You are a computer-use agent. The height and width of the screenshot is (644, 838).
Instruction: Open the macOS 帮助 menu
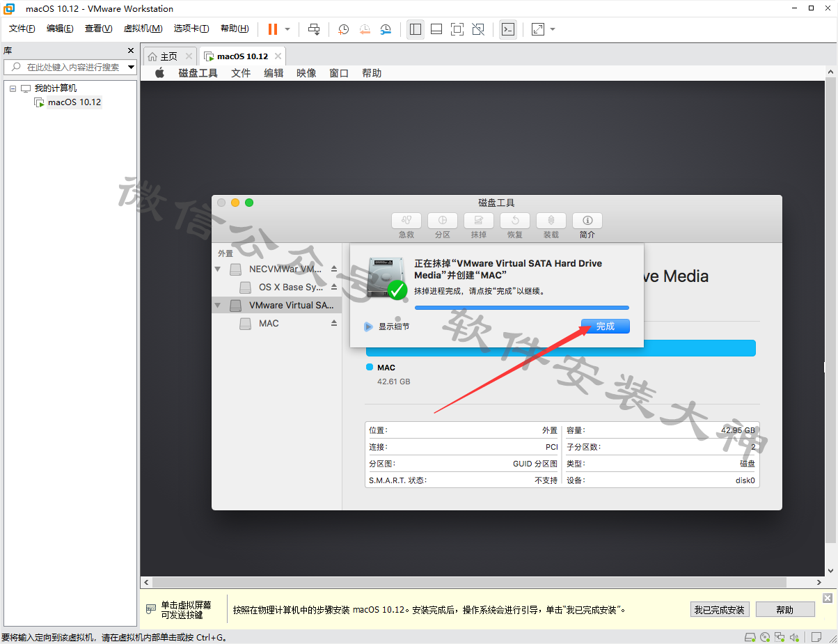[x=372, y=73]
